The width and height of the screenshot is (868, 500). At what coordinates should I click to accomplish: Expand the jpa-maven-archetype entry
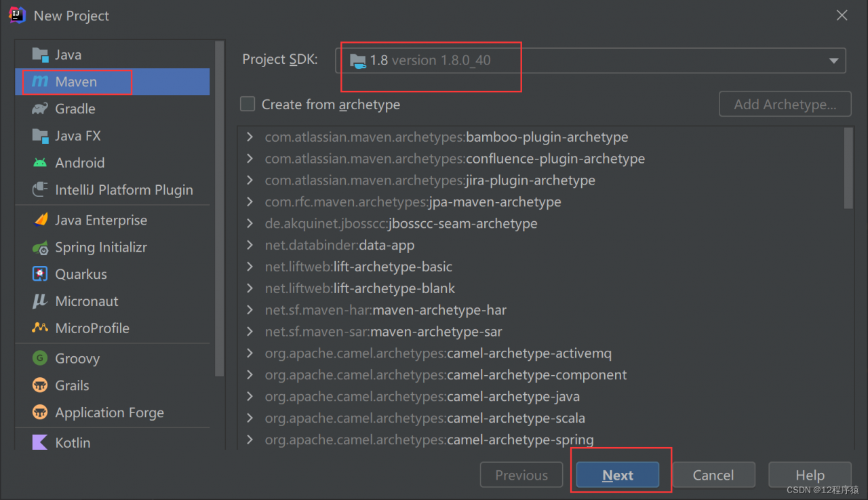(250, 202)
